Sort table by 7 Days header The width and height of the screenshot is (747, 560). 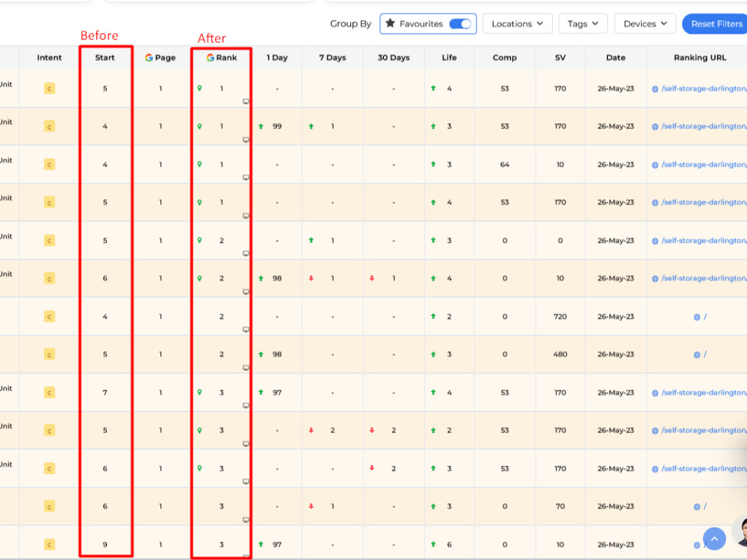(x=332, y=57)
